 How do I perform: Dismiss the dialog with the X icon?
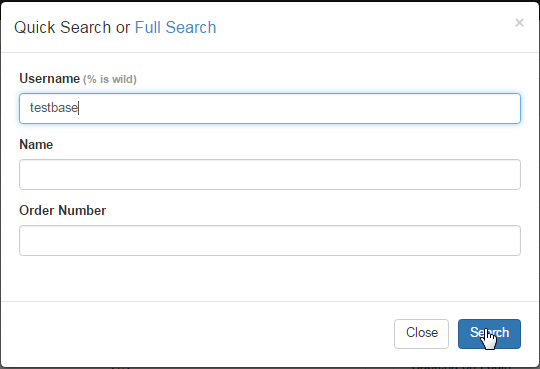(x=519, y=23)
